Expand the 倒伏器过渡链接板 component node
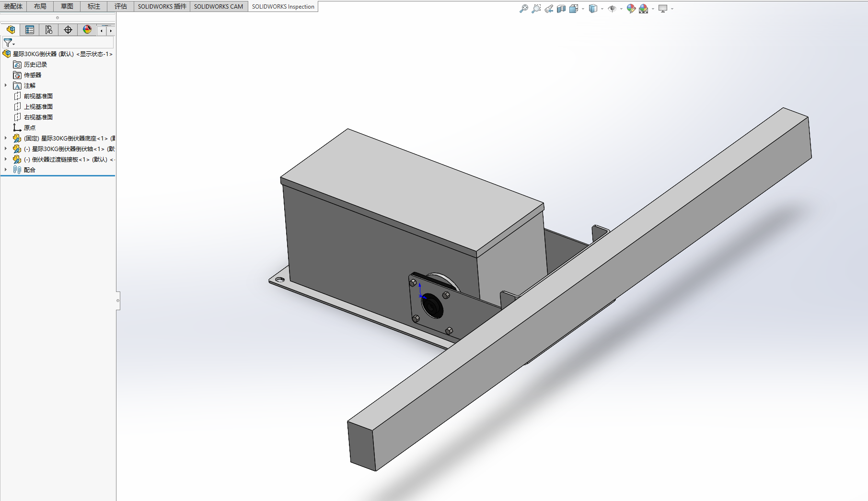 click(6, 159)
